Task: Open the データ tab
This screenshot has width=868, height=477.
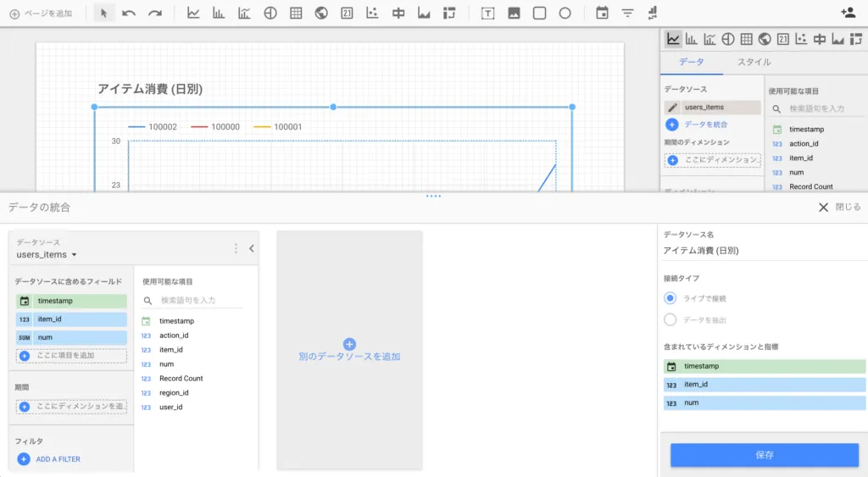Action: 692,62
